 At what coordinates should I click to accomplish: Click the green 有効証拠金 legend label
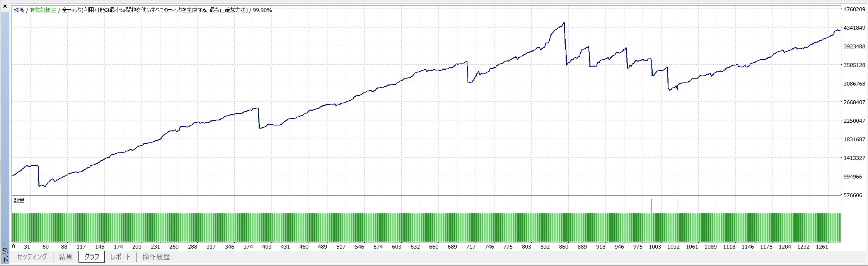click(43, 10)
